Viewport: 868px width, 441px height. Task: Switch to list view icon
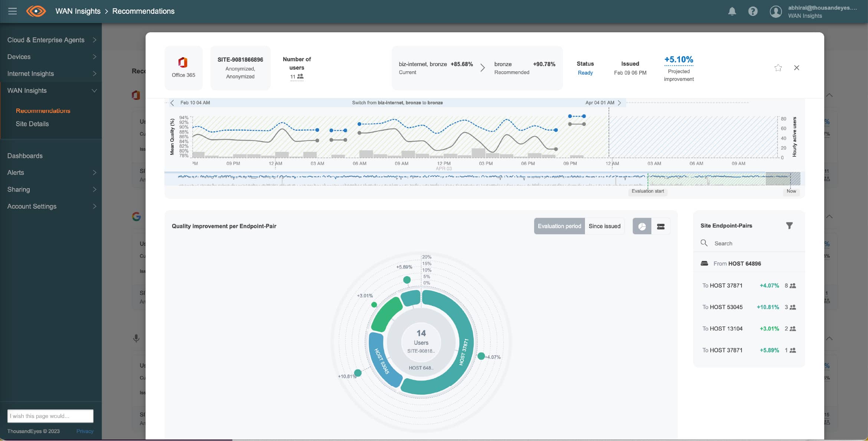661,226
